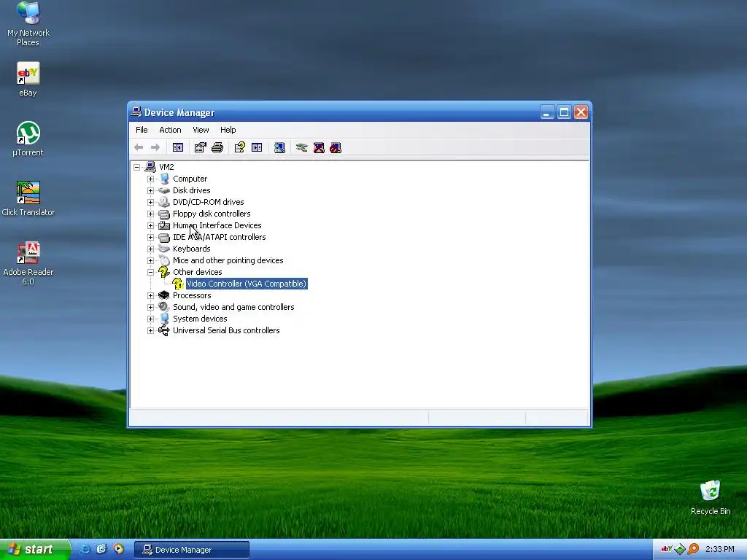747x560 pixels.
Task: Expand the System devices category
Action: (x=150, y=319)
